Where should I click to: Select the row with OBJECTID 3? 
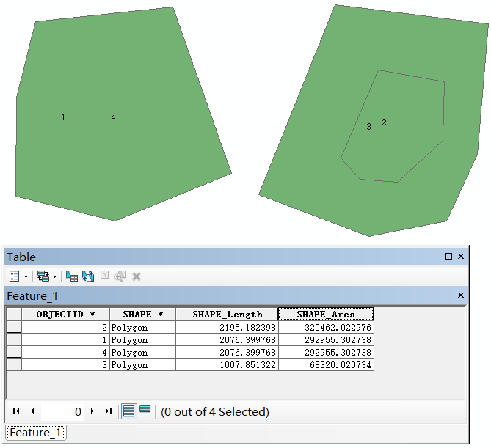point(14,365)
